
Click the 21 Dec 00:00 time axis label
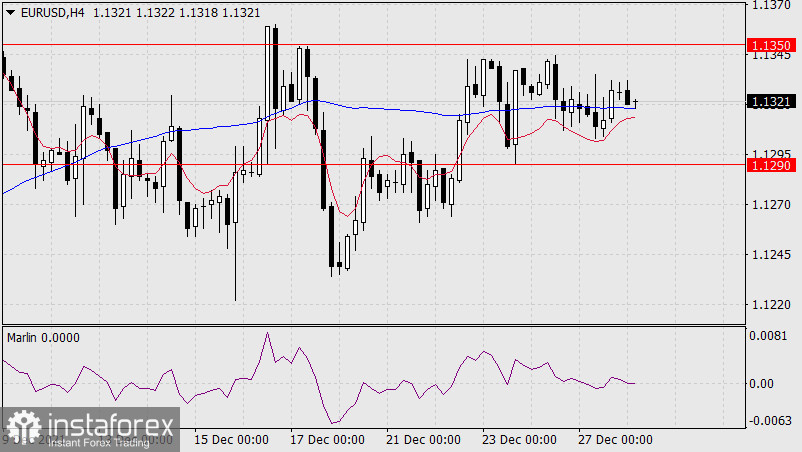click(423, 439)
